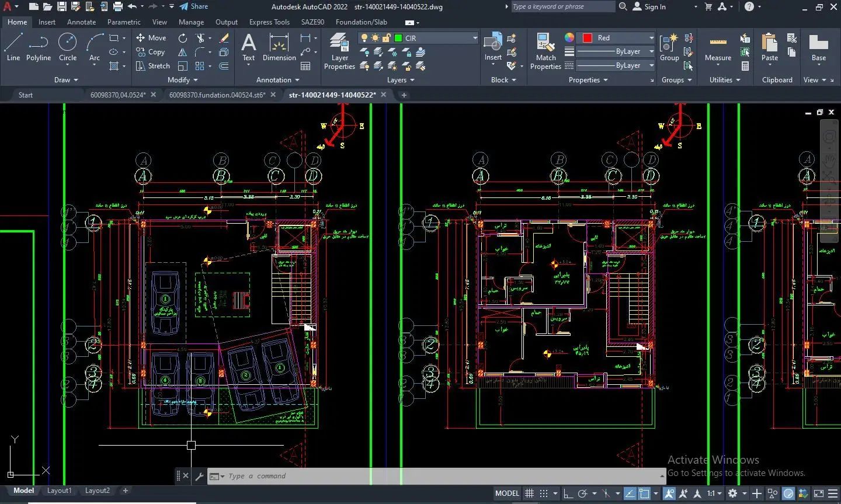The width and height of the screenshot is (841, 504).
Task: Click the Save icon in Quick Access
Action: (x=61, y=6)
